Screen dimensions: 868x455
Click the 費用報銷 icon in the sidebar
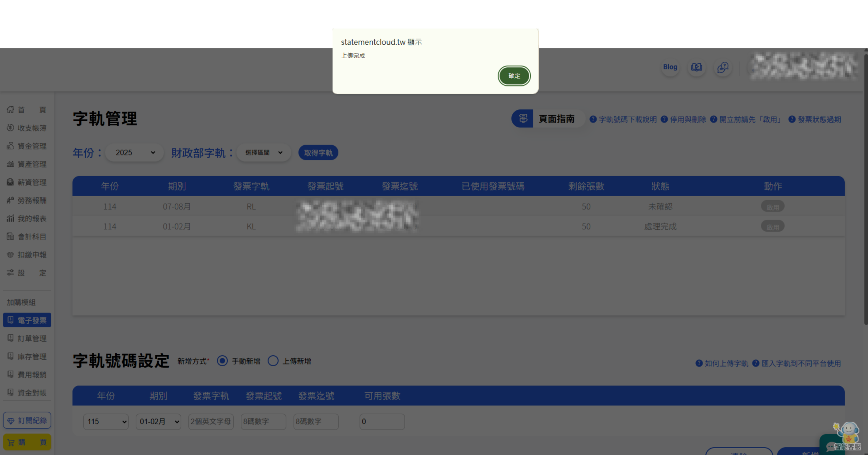(x=11, y=374)
